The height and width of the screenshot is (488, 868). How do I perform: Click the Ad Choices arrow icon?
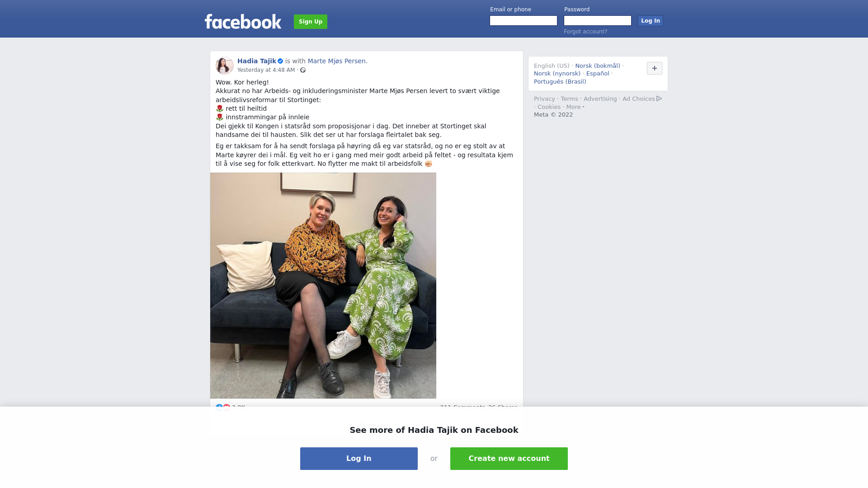(659, 99)
